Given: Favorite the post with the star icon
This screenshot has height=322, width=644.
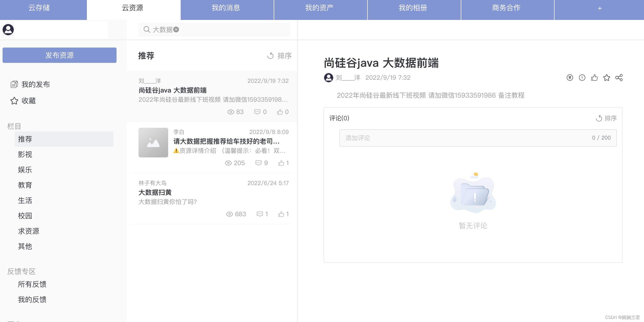Looking at the screenshot, I should click(606, 78).
